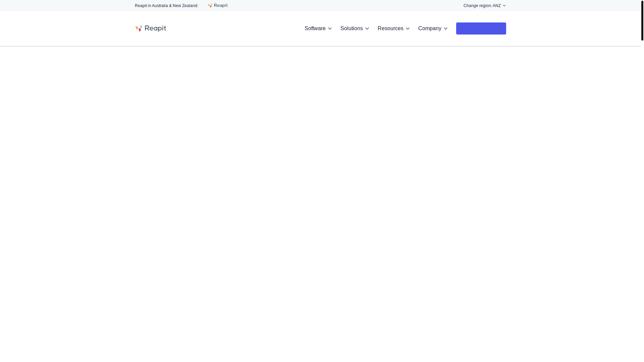Screen dimensions: 644x362
Task: Click the page vertical scrollbar thumb
Action: [642, 20]
